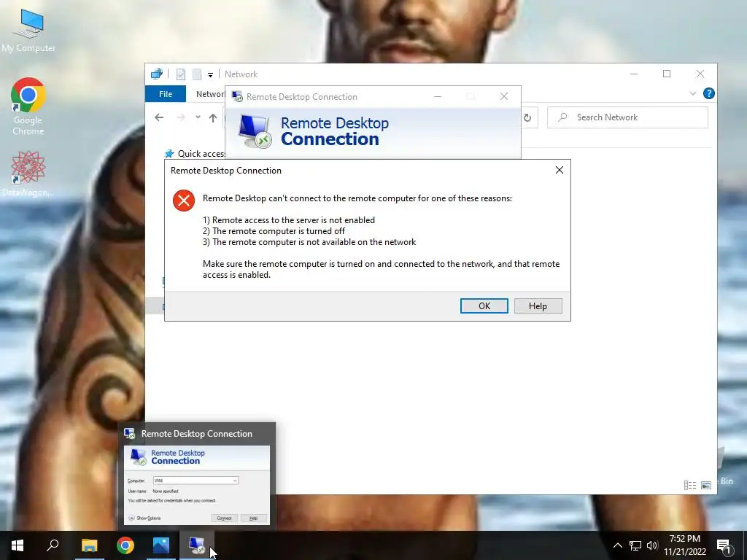Viewport: 747px width, 560px height.
Task: Minimize the Remote Desktop Connection window
Action: coord(438,97)
